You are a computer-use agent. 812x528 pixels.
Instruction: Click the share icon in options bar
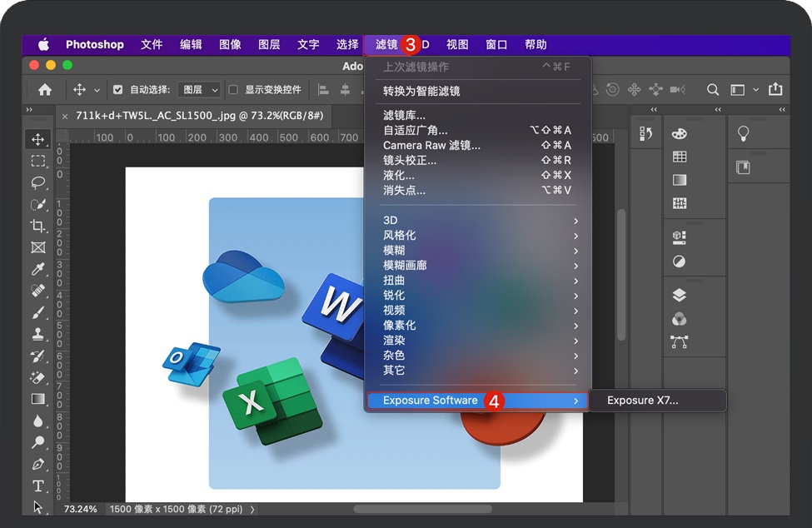775,89
